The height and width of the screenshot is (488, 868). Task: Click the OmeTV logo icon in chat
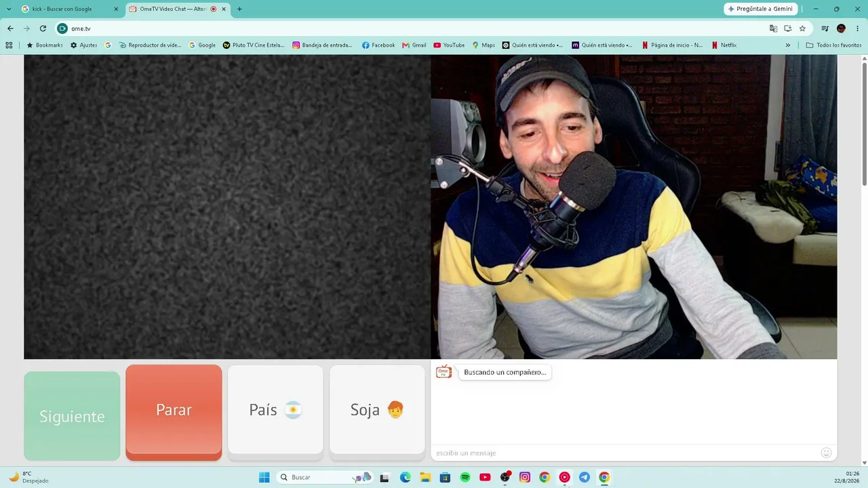tap(443, 372)
